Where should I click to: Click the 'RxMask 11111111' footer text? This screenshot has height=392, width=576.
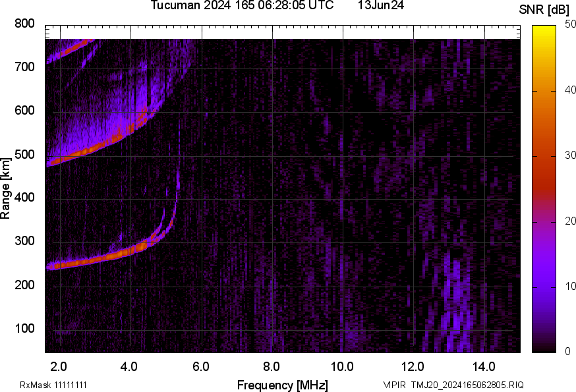[53, 385]
